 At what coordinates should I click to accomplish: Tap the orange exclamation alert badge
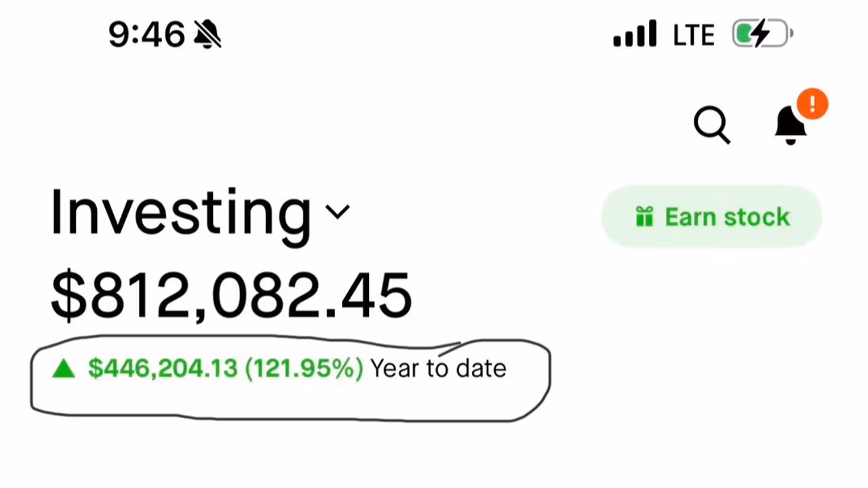pos(812,105)
